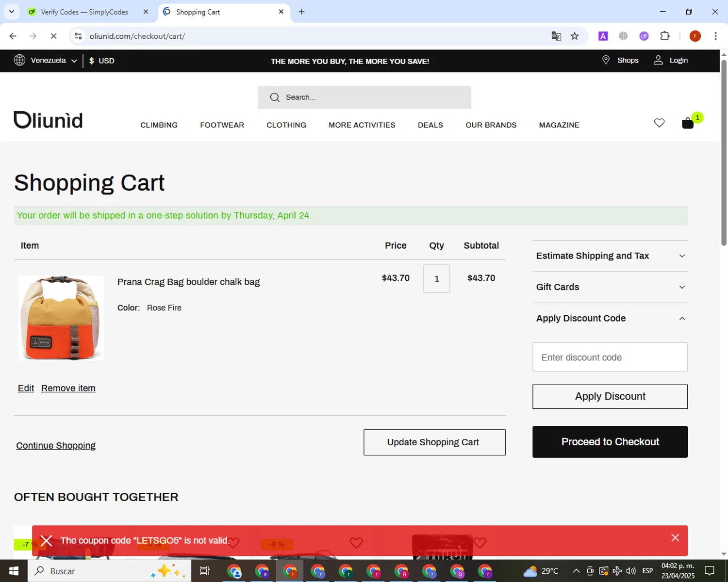Screen dimensions: 728x582
Task: Click the Shops location pin icon
Action: tap(606, 60)
